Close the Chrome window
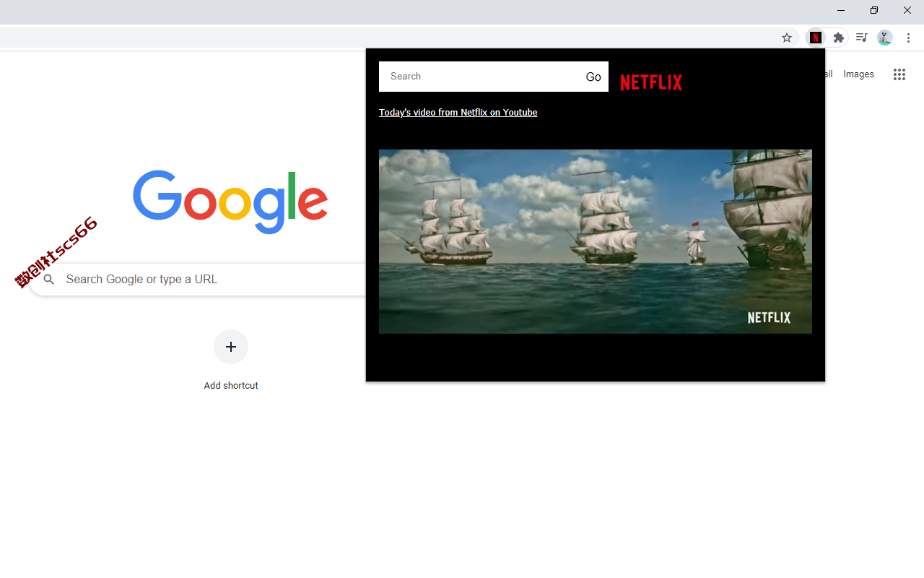Viewport: 924px width, 578px height. tap(907, 10)
